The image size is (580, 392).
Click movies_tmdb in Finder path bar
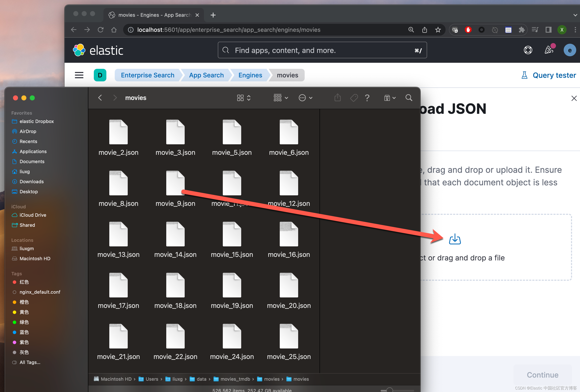232,379
